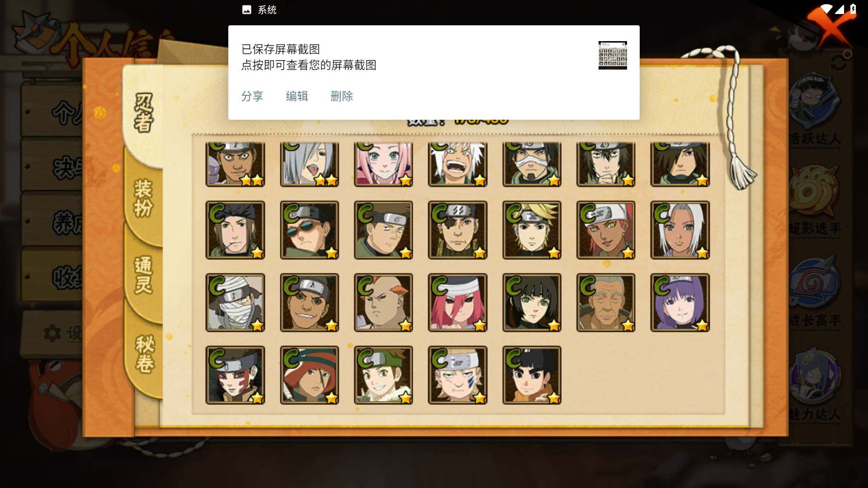Select the sunglasses-wearing ninja portrait

309,230
